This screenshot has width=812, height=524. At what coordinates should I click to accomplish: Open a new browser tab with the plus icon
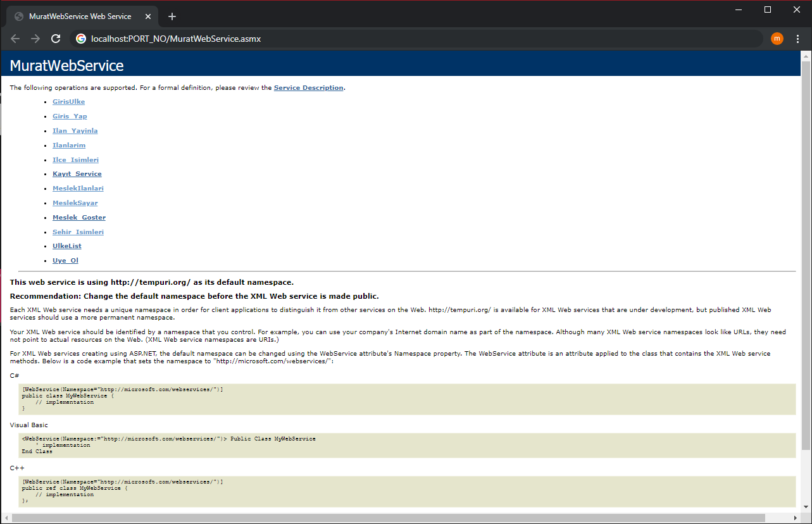point(172,16)
